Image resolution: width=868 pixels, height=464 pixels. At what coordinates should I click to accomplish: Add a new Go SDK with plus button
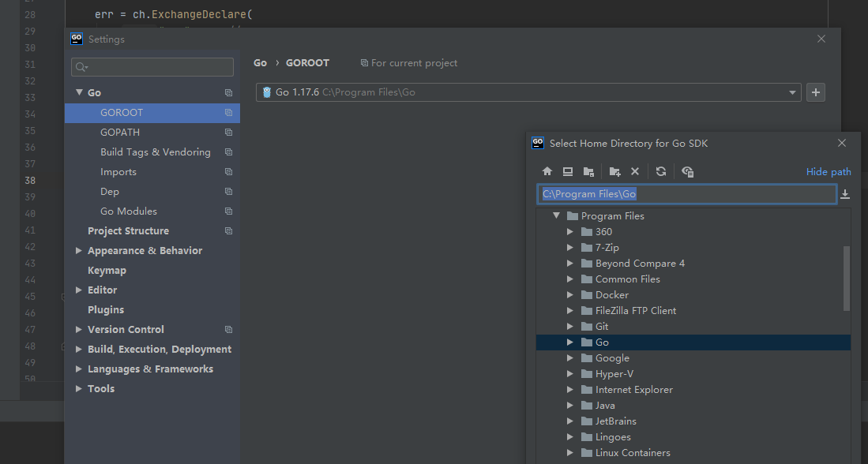pos(815,92)
